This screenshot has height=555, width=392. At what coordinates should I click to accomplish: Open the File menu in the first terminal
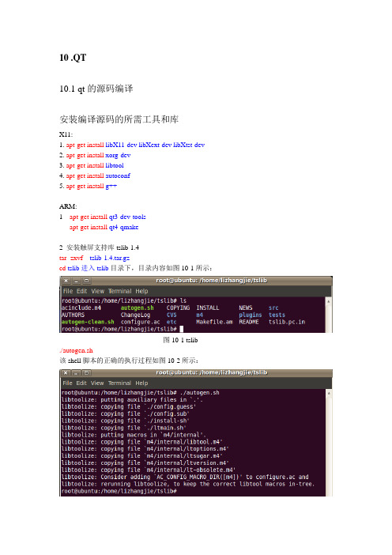pyautogui.click(x=68, y=291)
